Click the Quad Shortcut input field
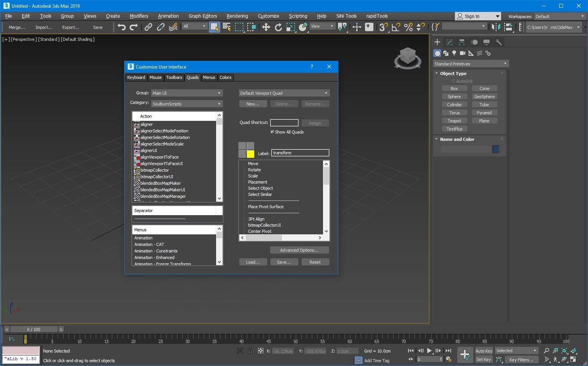The image size is (588, 366). [x=284, y=123]
